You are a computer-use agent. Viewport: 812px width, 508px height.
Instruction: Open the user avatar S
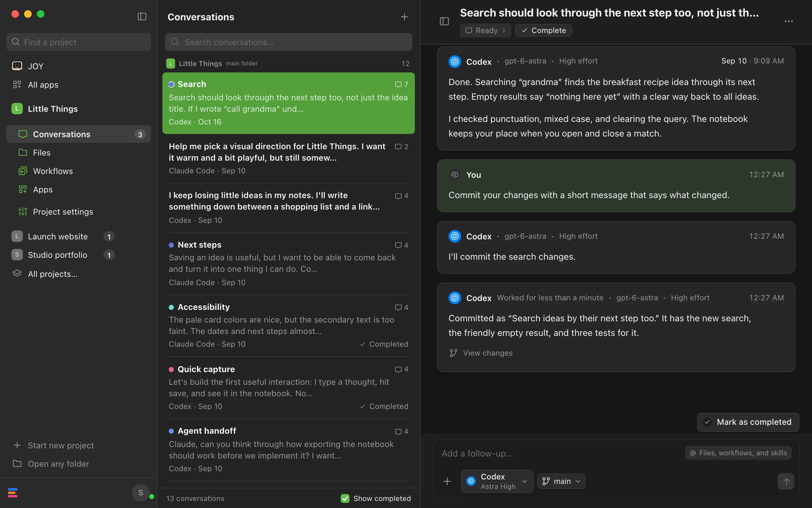pyautogui.click(x=141, y=492)
